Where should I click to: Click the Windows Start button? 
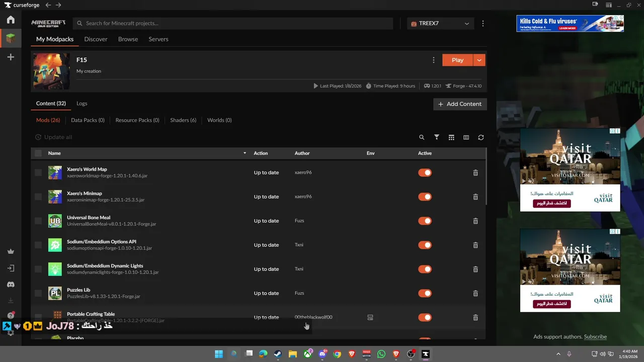click(219, 354)
